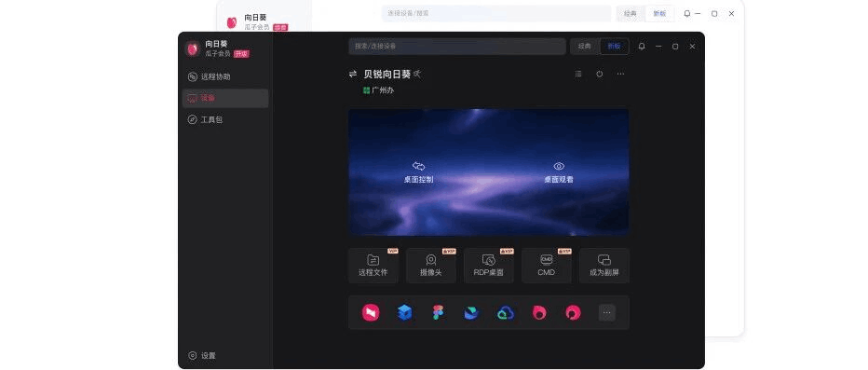Switch to 新版 in the light window
Image resolution: width=868 pixels, height=370 pixels.
pyautogui.click(x=660, y=13)
